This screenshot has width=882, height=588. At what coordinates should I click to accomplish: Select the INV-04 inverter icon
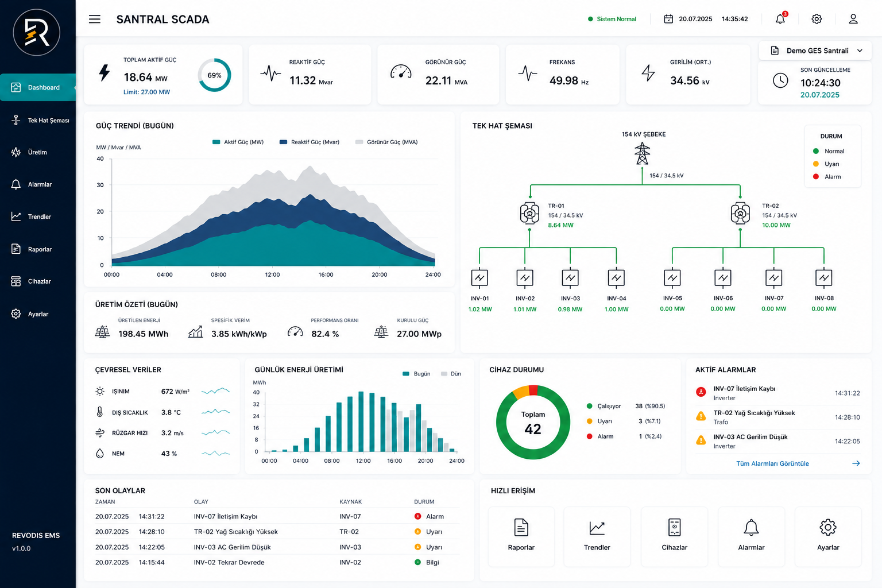point(616,278)
